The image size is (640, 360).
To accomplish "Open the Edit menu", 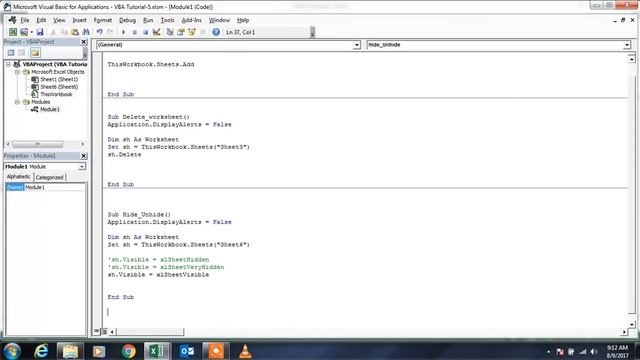I will tap(41, 20).
